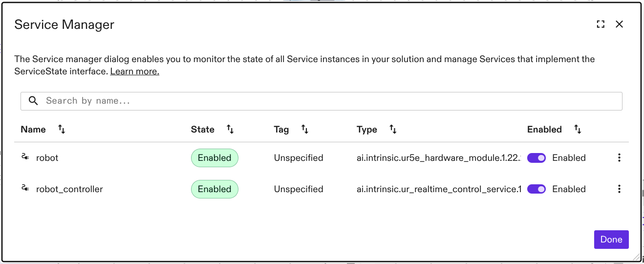
Task: Sort services by Name column
Action: coord(62,129)
